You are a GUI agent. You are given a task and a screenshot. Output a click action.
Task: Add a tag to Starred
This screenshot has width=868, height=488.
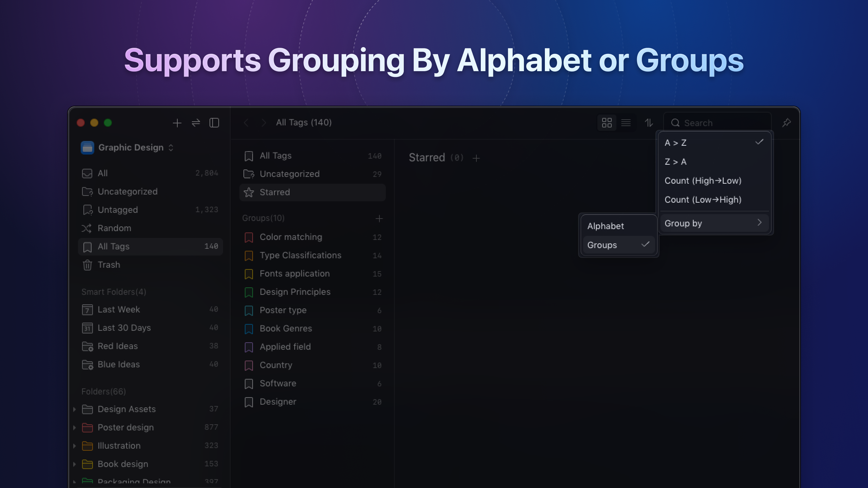[476, 158]
